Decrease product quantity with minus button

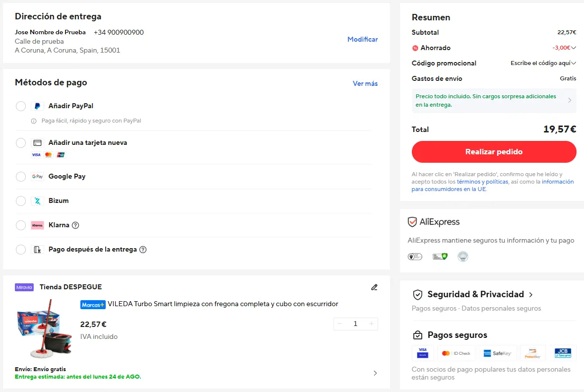pyautogui.click(x=340, y=324)
